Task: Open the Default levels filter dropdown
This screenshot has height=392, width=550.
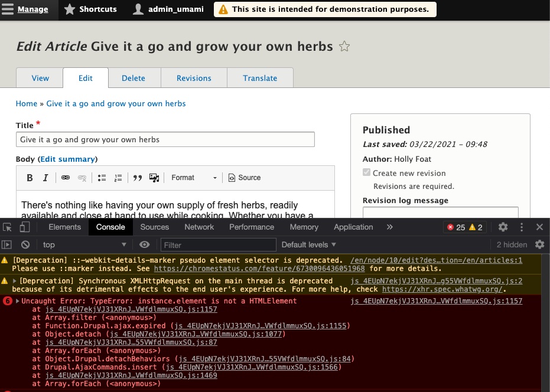Action: [x=308, y=244]
